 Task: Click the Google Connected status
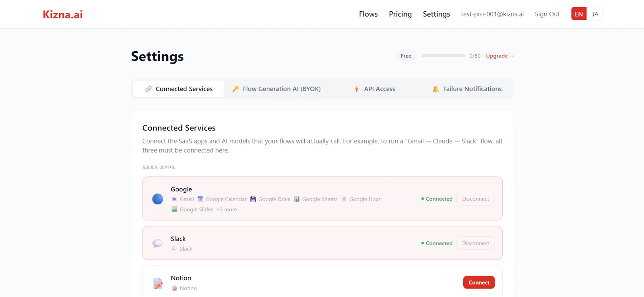click(x=437, y=199)
